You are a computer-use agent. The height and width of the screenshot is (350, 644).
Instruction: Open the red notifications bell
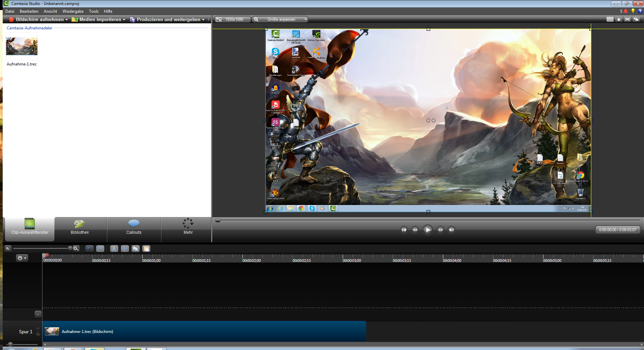click(x=626, y=11)
